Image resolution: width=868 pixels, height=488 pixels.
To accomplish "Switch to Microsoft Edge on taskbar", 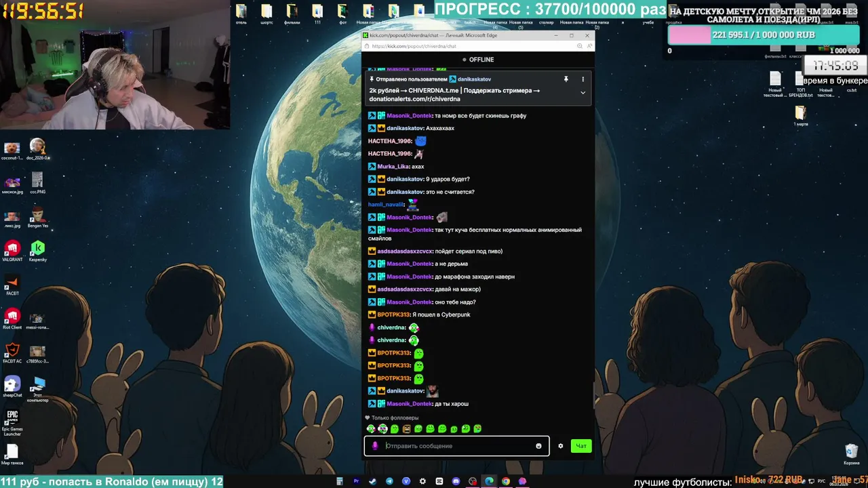I will tap(489, 481).
